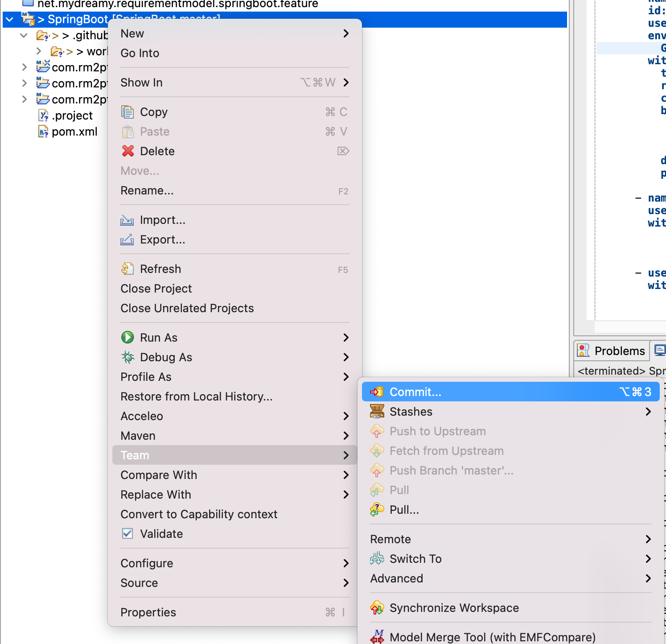
Task: Open the Remote submenu
Action: (511, 539)
